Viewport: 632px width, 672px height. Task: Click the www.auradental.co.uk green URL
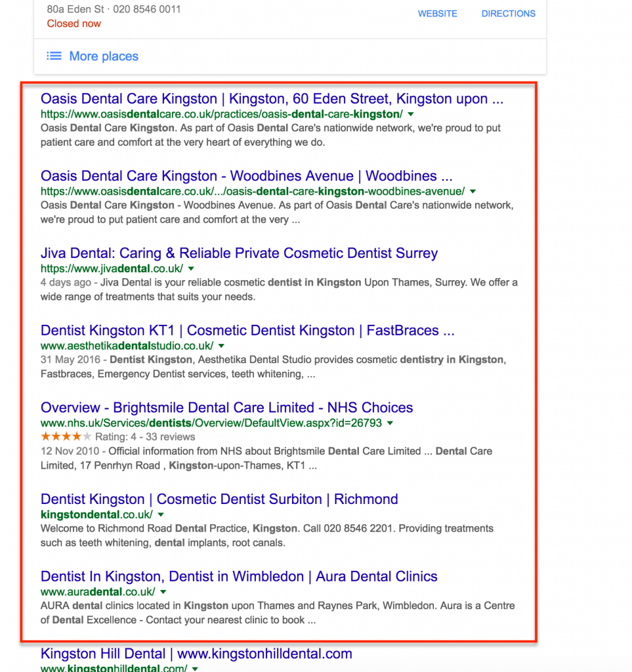point(98,591)
